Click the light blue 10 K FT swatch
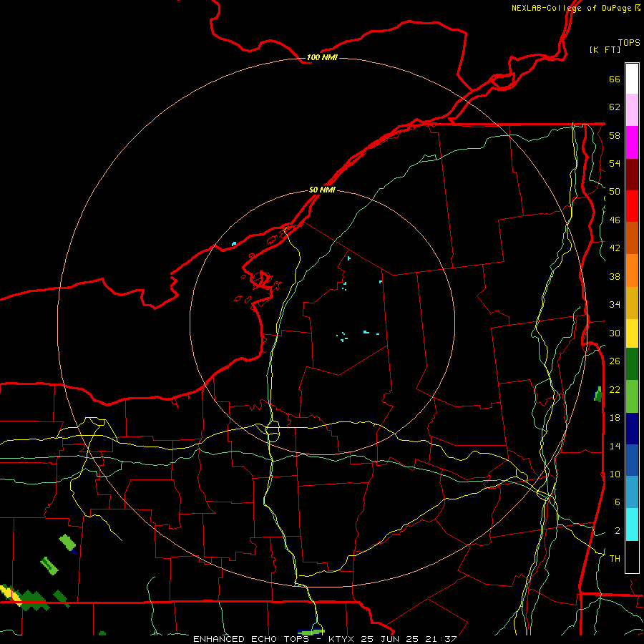644x644 pixels. tap(632, 492)
